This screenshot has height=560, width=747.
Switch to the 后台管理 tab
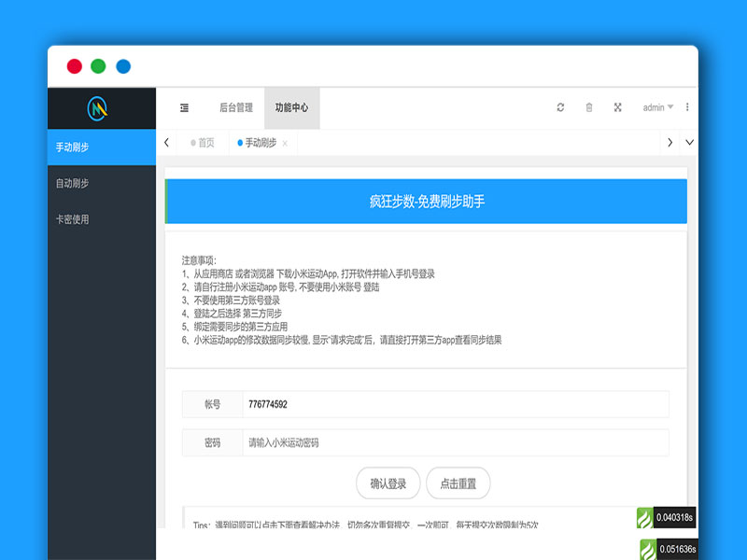click(x=238, y=106)
